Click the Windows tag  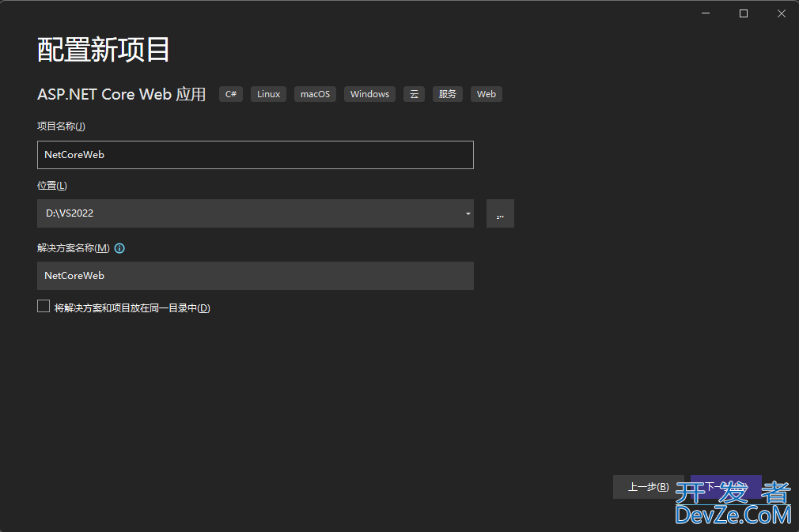[x=369, y=94]
